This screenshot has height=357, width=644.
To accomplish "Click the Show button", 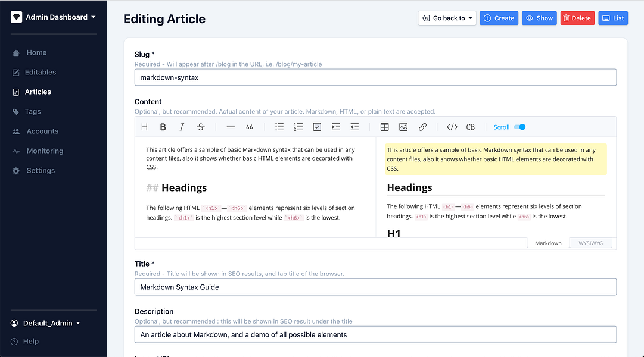I will click(x=539, y=18).
